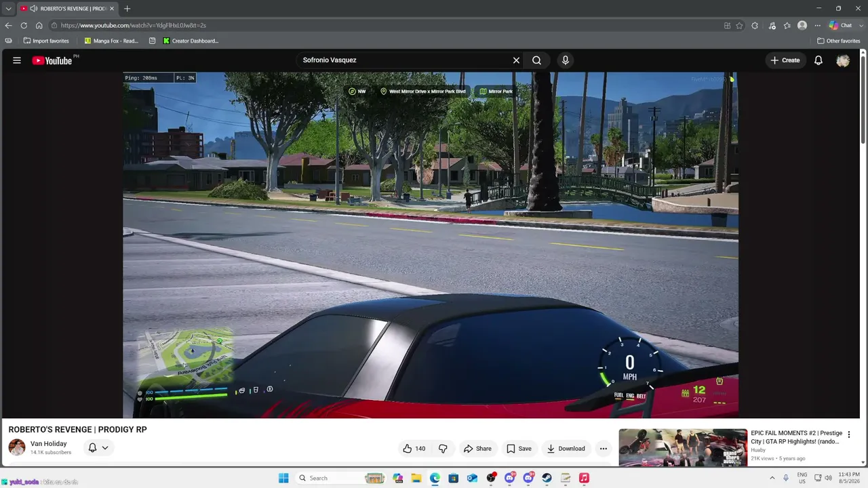Open the Import favorites bookmark
The height and width of the screenshot is (488, 868).
(46, 41)
